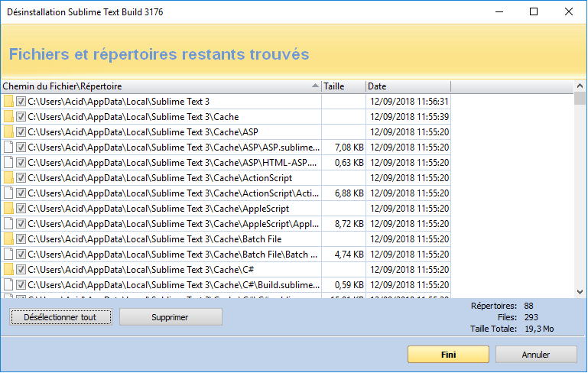Click folder icon for Cache\ActionScript row
The image size is (588, 373).
(x=8, y=178)
